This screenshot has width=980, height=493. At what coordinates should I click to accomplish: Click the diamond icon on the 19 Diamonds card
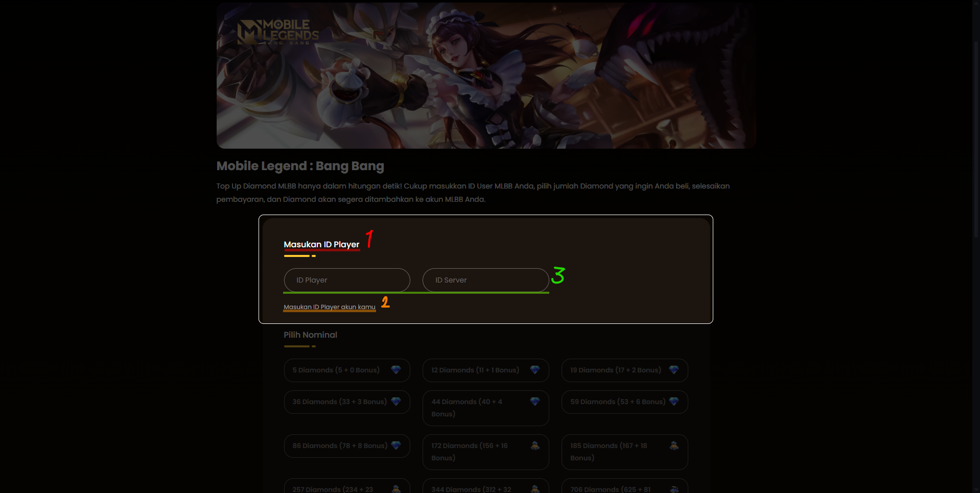pos(674,370)
